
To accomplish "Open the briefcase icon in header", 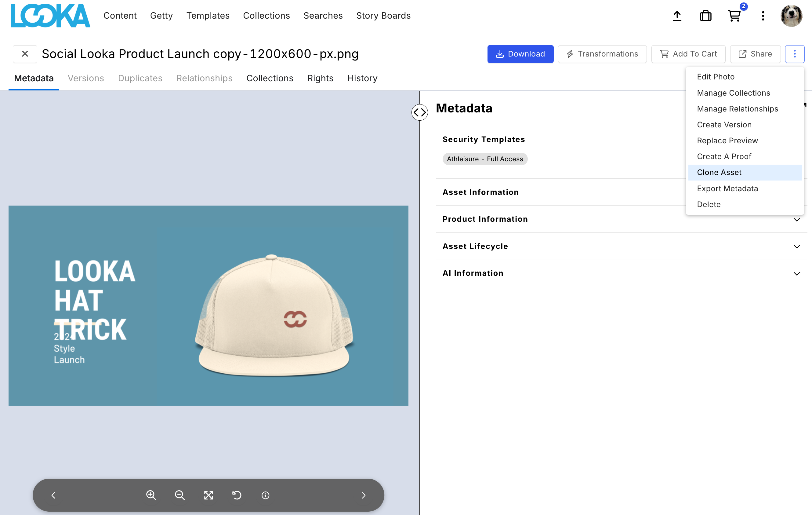I will [x=705, y=16].
